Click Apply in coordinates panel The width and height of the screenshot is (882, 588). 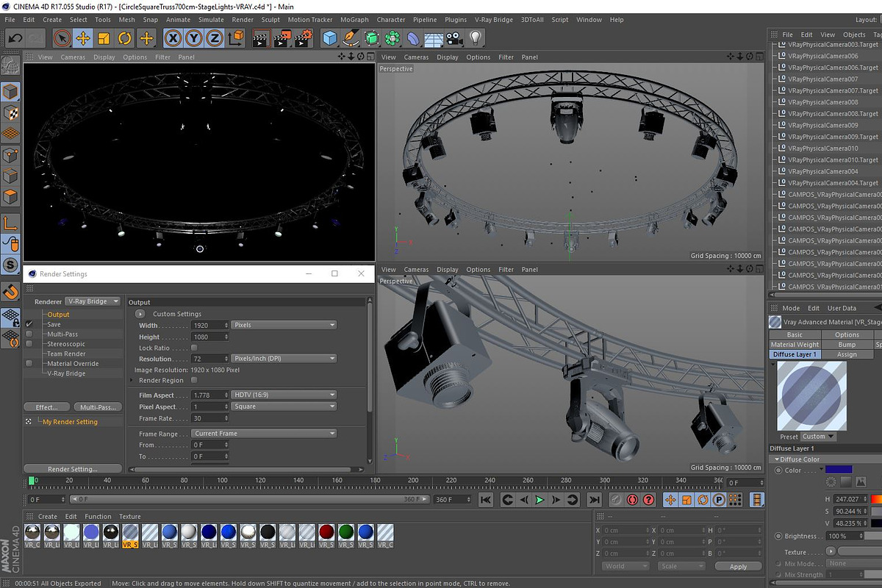pyautogui.click(x=738, y=567)
